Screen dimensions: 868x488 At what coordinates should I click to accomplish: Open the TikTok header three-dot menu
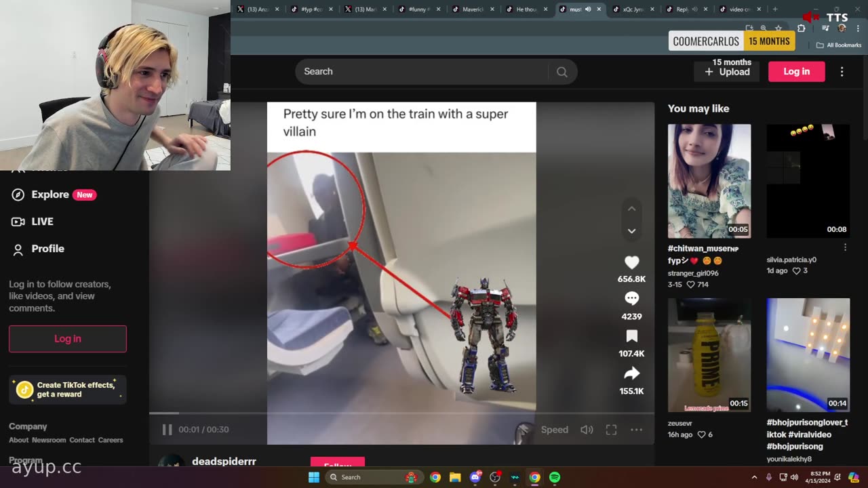[x=842, y=72]
